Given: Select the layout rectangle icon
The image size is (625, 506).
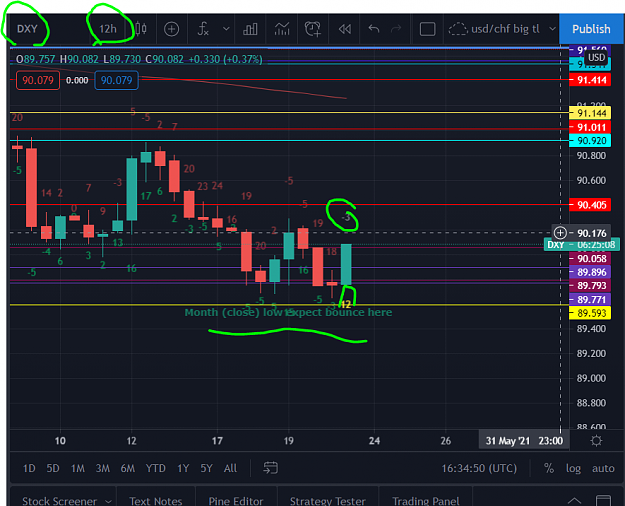Looking at the screenshot, I should [x=427, y=29].
